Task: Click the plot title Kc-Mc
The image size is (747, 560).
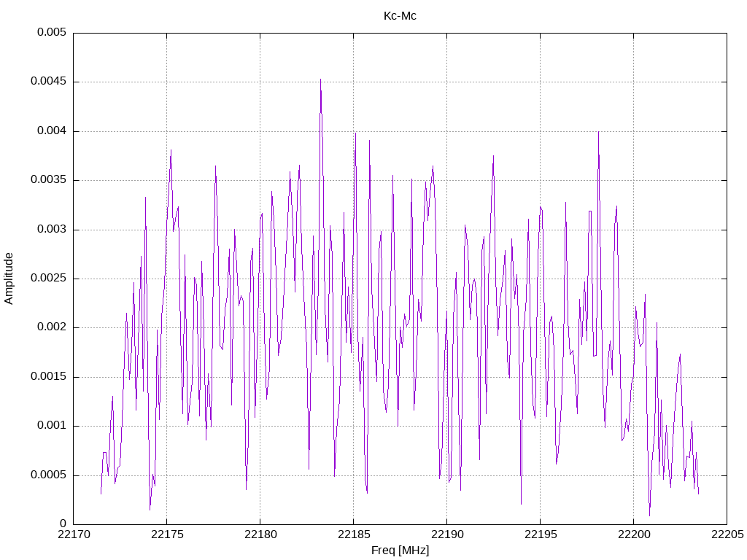Action: (x=400, y=16)
